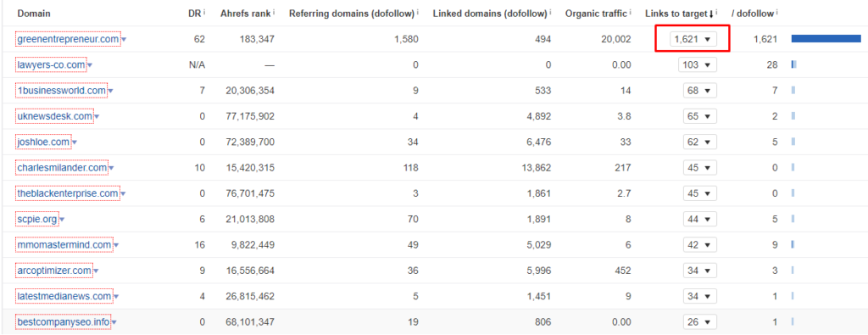The width and height of the screenshot is (868, 335).
Task: Click organic traffic value 20,002
Action: (615, 39)
